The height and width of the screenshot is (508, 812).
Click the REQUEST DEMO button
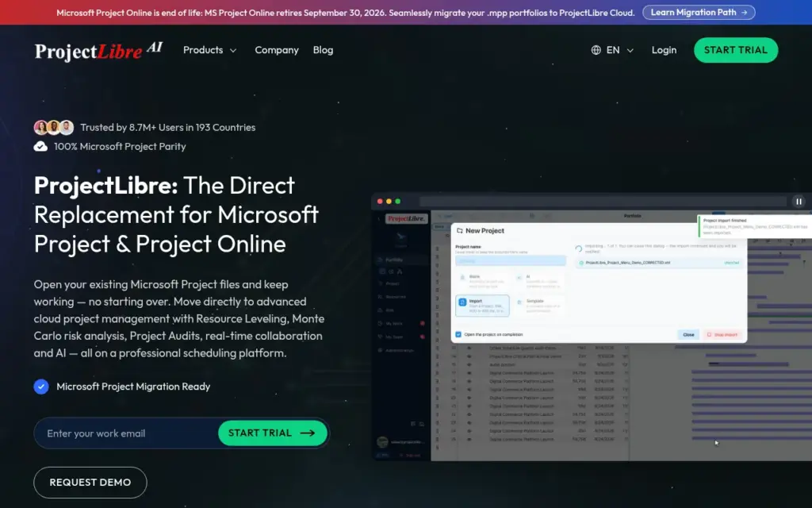click(x=90, y=482)
